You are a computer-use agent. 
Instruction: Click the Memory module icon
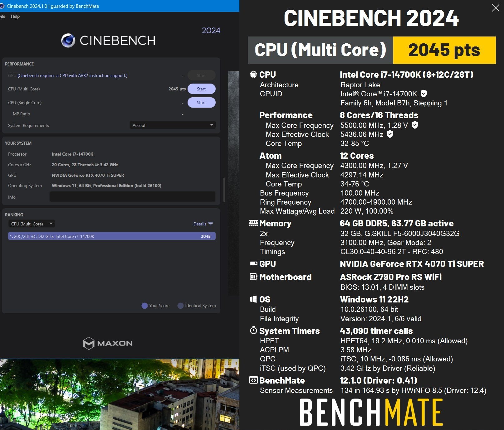[253, 223]
